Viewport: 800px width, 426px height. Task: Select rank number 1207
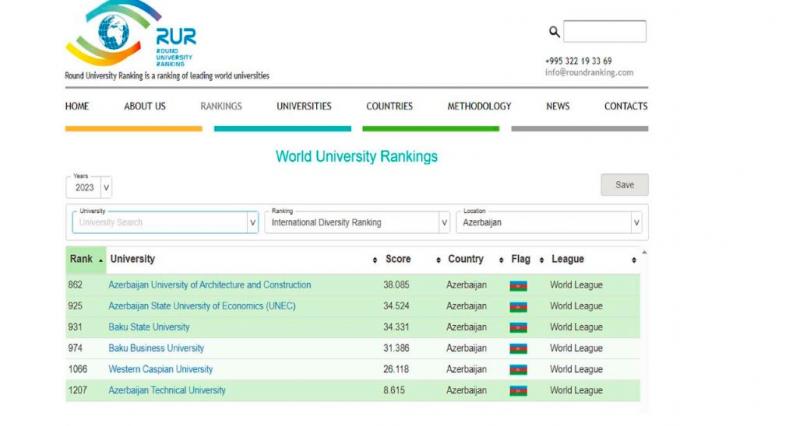pos(78,390)
